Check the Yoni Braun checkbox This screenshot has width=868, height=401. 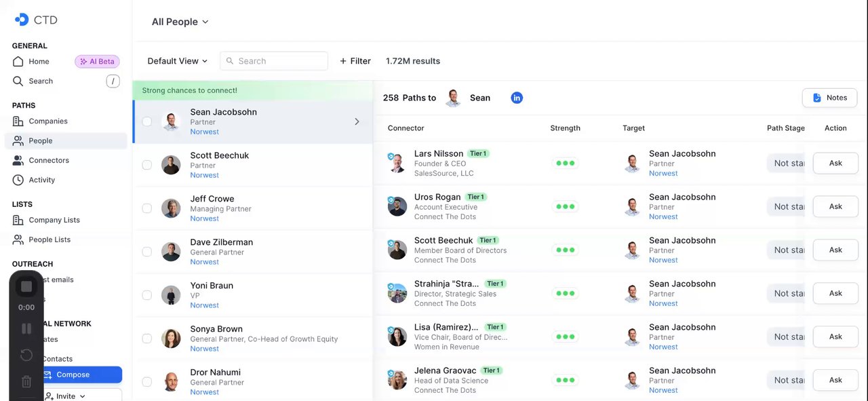tap(146, 295)
